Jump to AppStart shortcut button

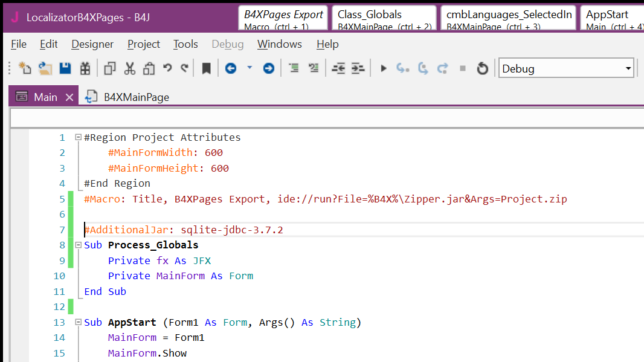613,18
